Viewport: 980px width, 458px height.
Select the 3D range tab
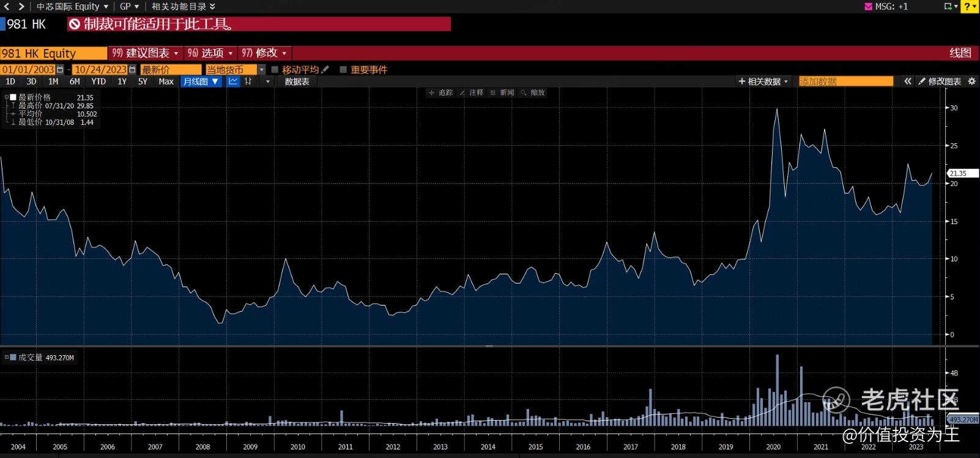31,81
